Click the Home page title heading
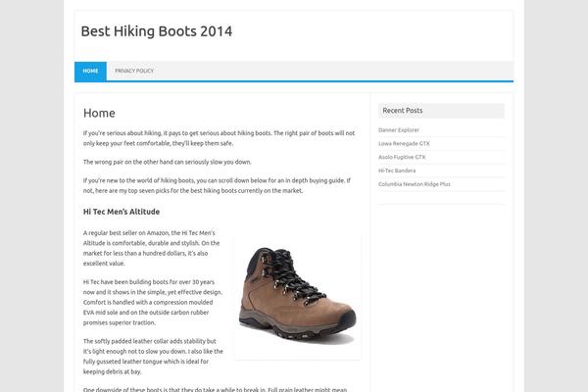 point(99,114)
